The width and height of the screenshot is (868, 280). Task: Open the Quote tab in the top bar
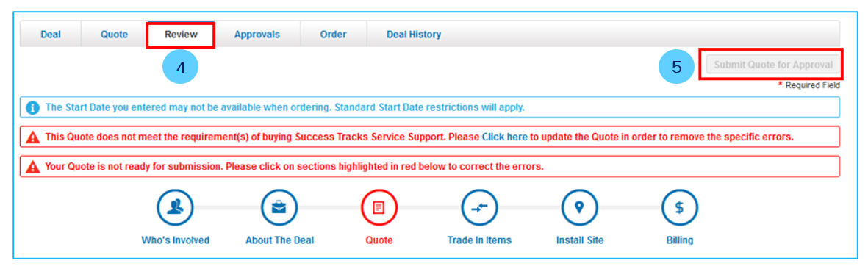[x=114, y=35]
